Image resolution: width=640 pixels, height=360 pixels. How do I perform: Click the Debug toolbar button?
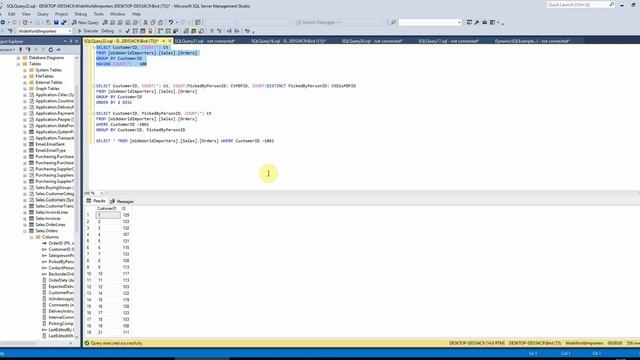(108, 31)
